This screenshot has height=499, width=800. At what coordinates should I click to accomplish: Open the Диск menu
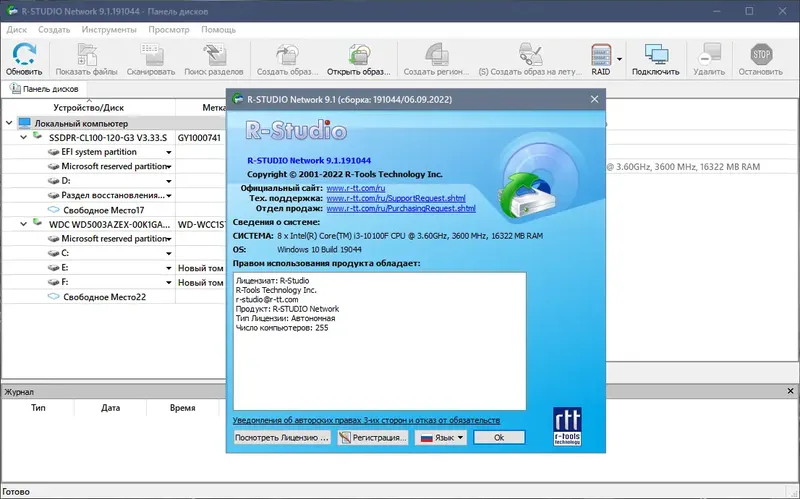[17, 30]
